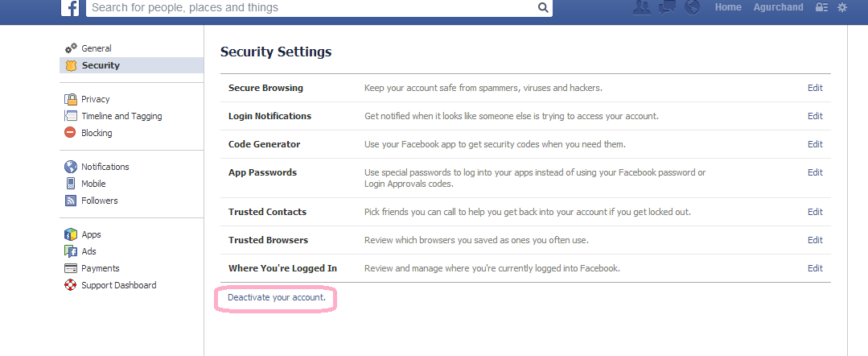
Task: Open Timeline and Tagging settings
Action: [121, 116]
